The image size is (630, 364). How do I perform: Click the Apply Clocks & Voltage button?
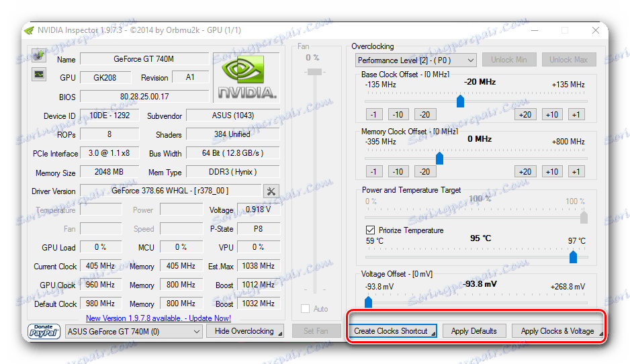point(557,331)
